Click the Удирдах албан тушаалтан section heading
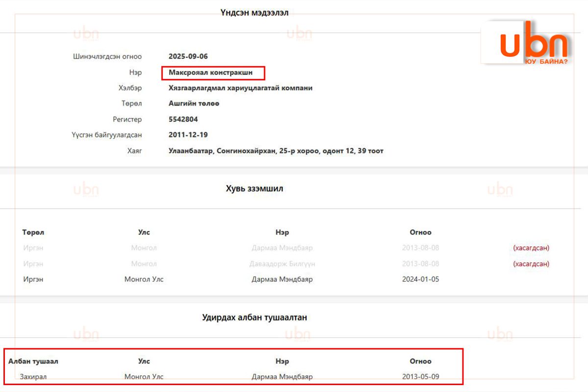588x392 pixels. tap(254, 318)
